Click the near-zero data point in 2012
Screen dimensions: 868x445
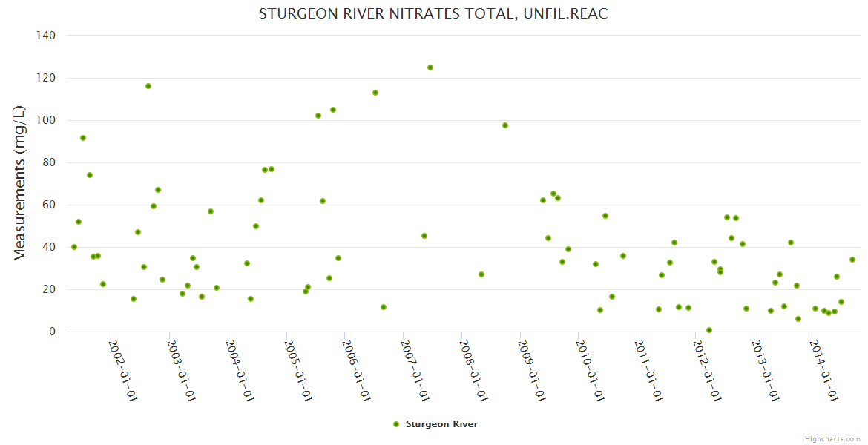point(709,330)
